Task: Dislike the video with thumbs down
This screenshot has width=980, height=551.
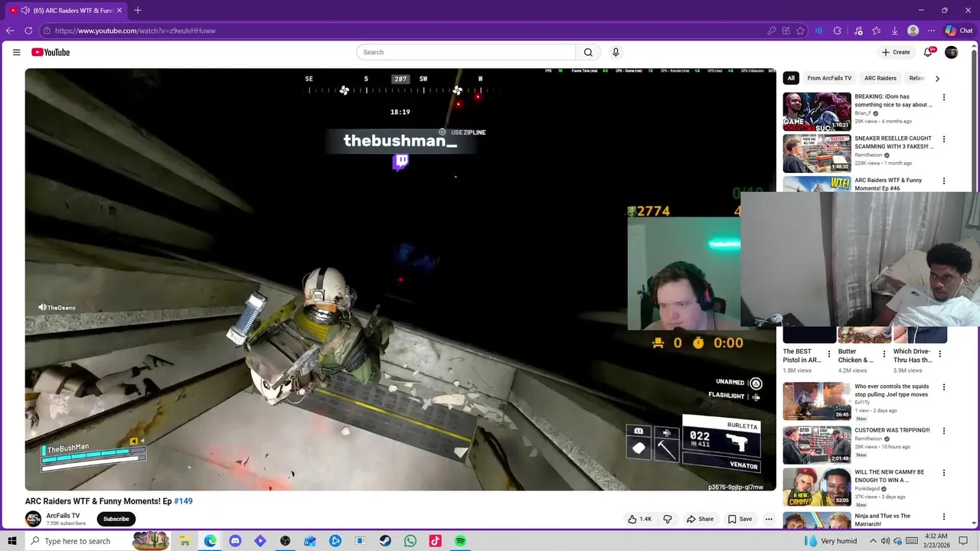Action: point(668,519)
